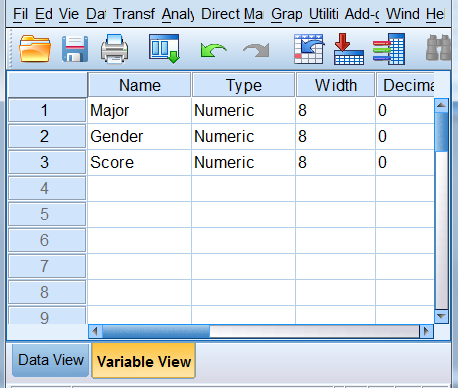Click the horizontal scrollbar left arrow
Image resolution: width=458 pixels, height=388 pixels.
pyautogui.click(x=95, y=331)
